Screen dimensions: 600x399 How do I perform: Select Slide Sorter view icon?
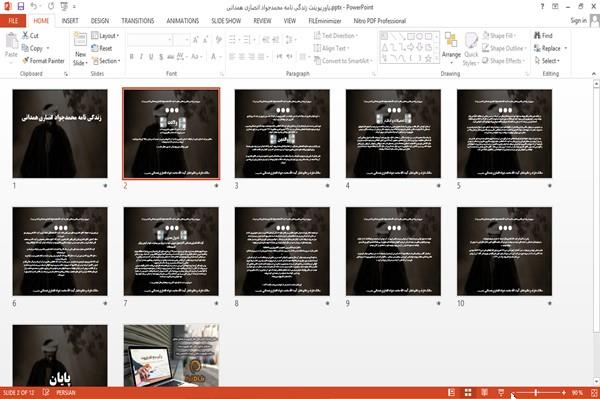coord(468,392)
